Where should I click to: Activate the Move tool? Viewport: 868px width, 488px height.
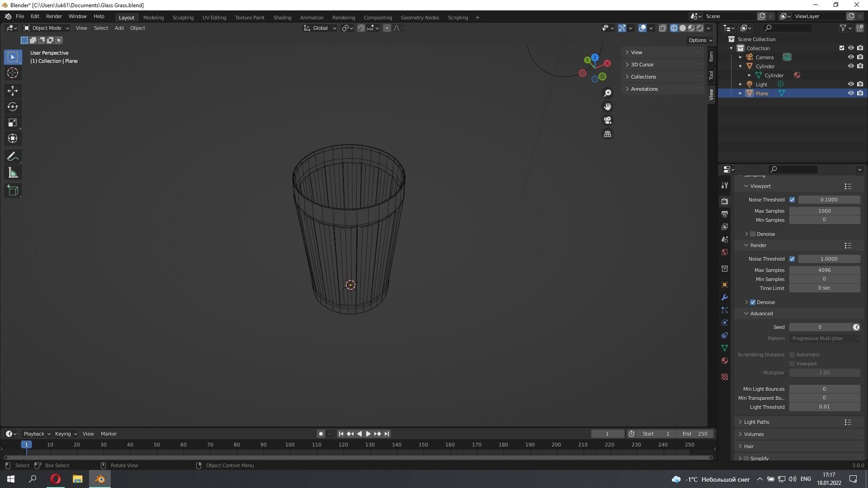(13, 91)
